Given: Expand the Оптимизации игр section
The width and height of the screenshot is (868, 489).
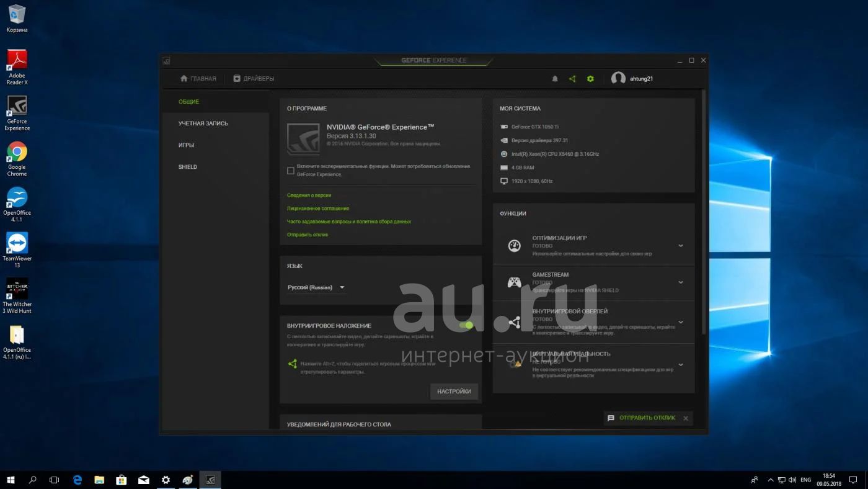Looking at the screenshot, I should point(681,246).
